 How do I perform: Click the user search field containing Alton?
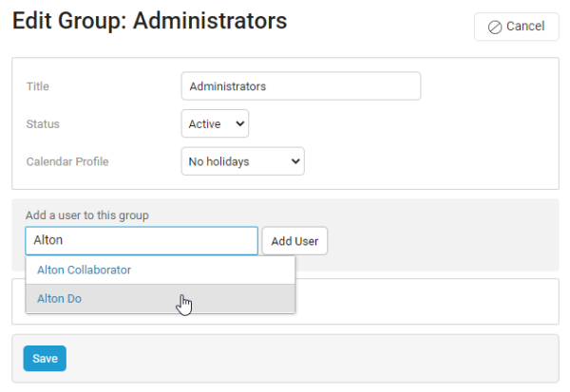pos(142,241)
